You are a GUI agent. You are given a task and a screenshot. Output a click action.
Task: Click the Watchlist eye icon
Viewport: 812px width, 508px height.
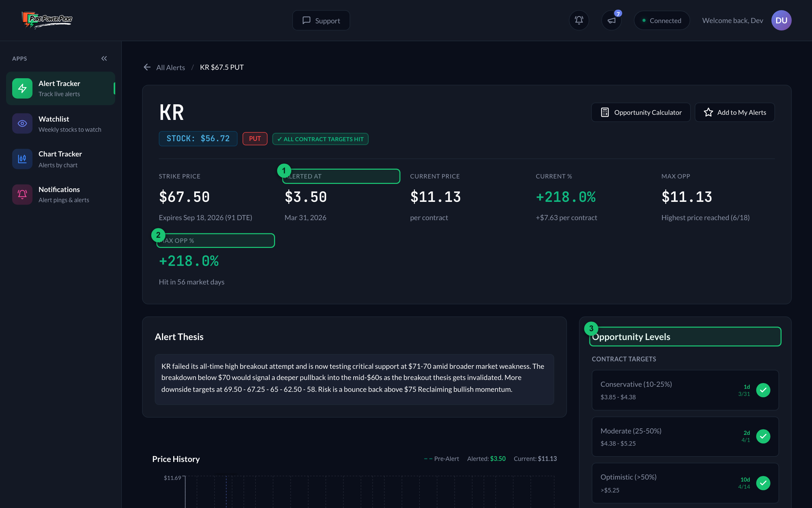coord(22,124)
